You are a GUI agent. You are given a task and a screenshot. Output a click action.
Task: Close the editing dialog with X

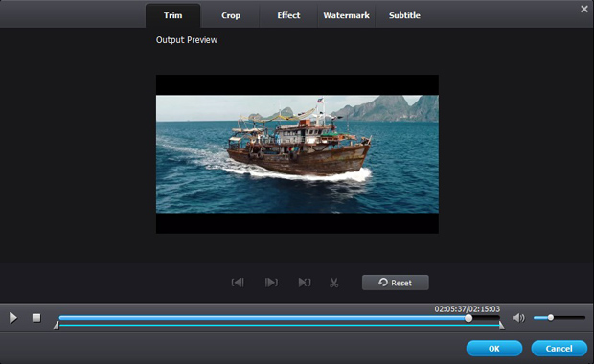(584, 9)
